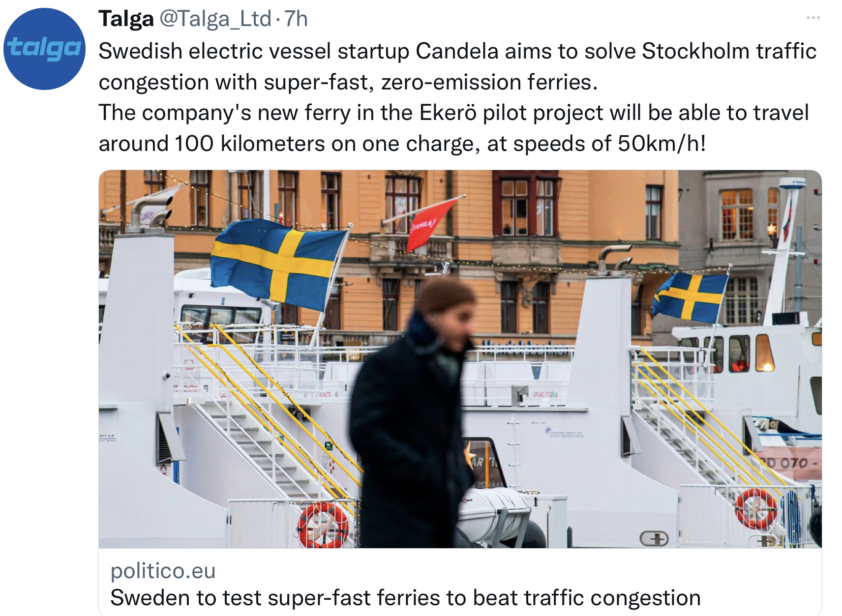Select the red flag on the building

point(430,225)
